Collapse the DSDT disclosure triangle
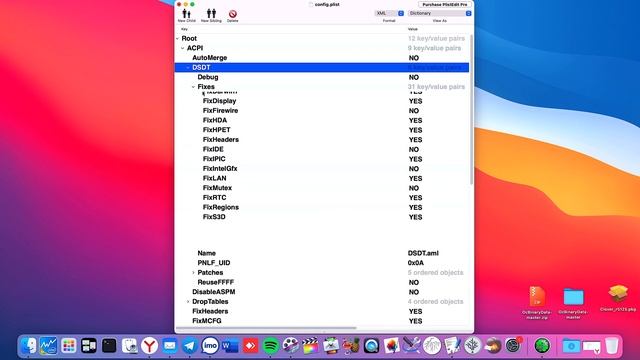Viewport: 640px width, 360px height. click(x=188, y=67)
